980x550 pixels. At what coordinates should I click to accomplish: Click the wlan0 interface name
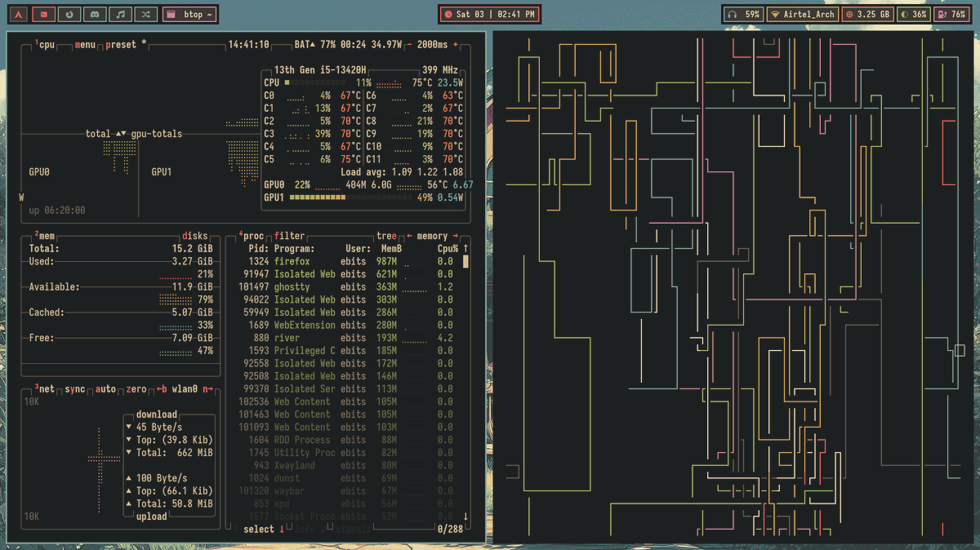pos(185,389)
